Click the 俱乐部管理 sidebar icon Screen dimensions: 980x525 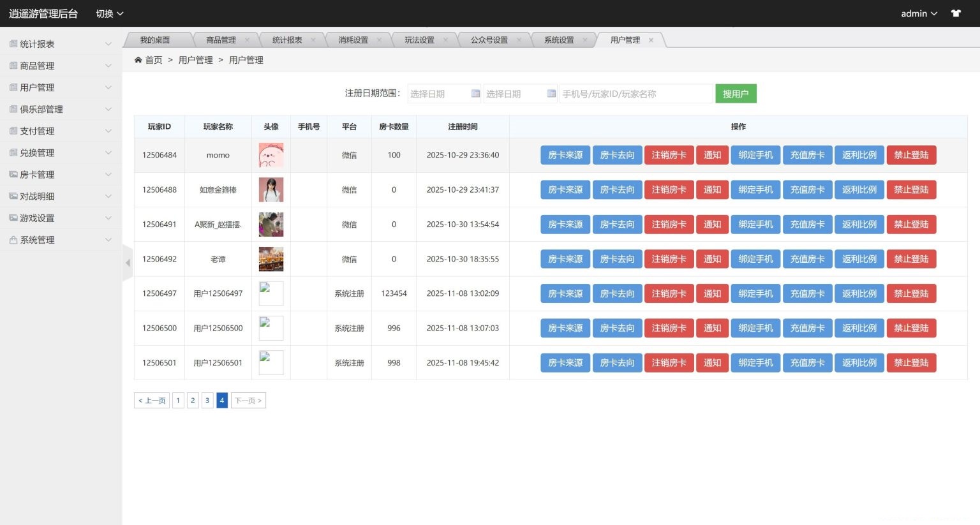coord(12,108)
